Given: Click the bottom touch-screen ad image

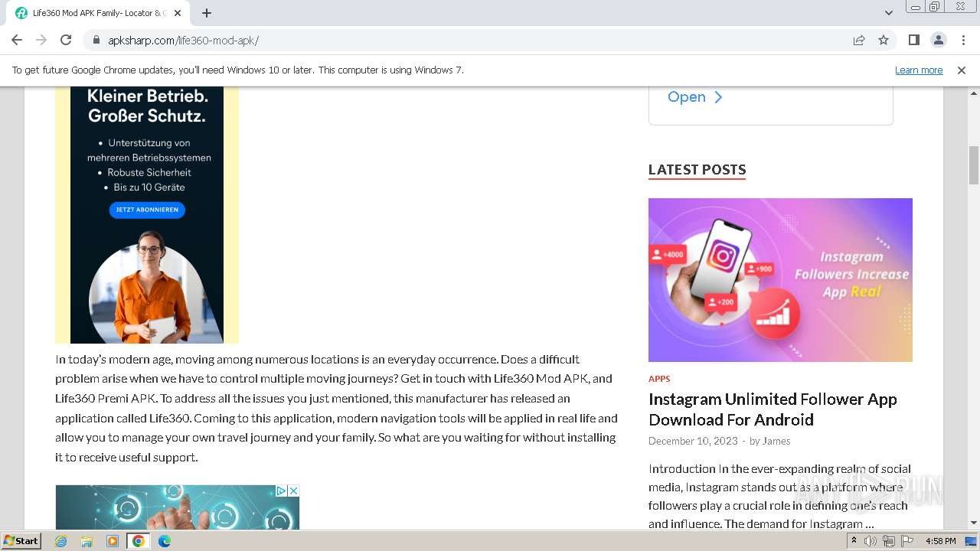Looking at the screenshot, I should pos(177,507).
